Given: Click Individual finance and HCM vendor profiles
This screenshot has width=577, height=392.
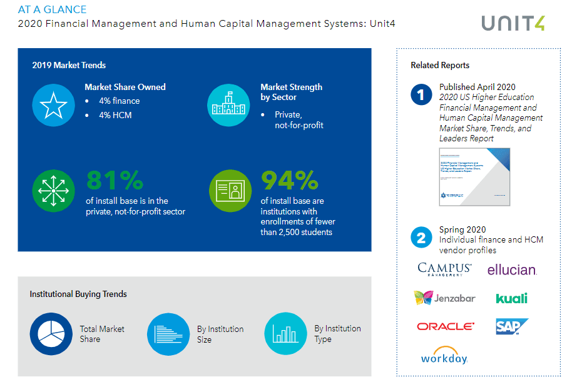Looking at the screenshot, I should click(491, 245).
